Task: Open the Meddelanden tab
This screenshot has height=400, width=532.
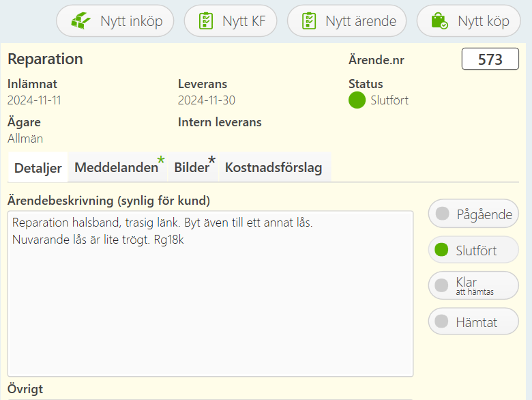Action: pyautogui.click(x=118, y=168)
